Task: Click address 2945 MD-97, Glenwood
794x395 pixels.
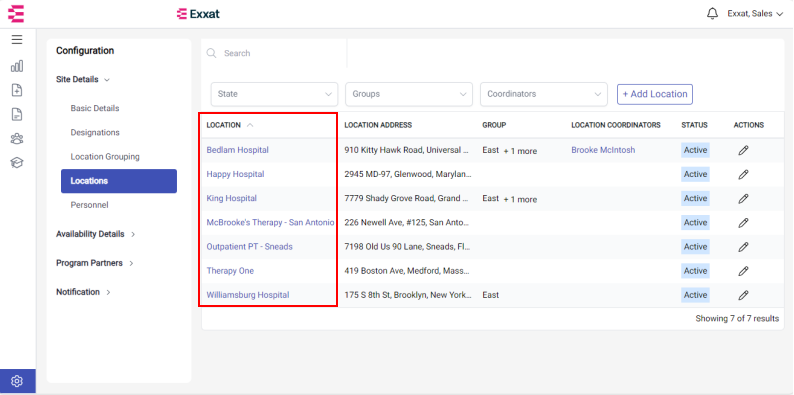Action: pyautogui.click(x=408, y=174)
